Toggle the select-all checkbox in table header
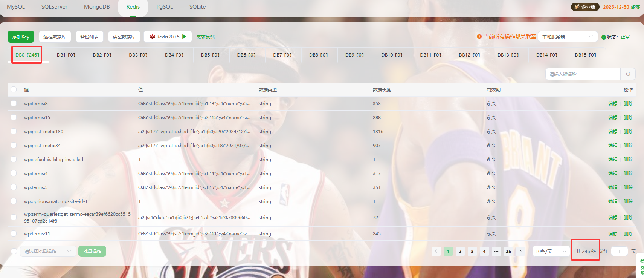The height and width of the screenshot is (278, 644). click(x=14, y=89)
